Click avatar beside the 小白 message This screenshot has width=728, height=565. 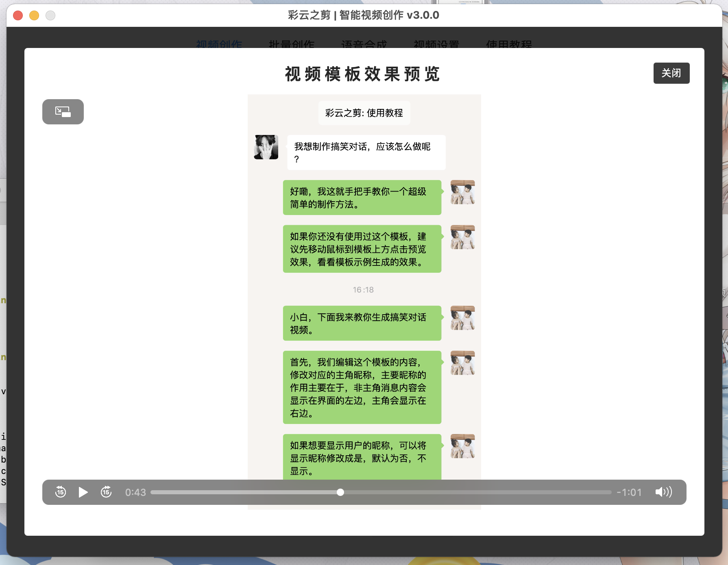pyautogui.click(x=463, y=318)
